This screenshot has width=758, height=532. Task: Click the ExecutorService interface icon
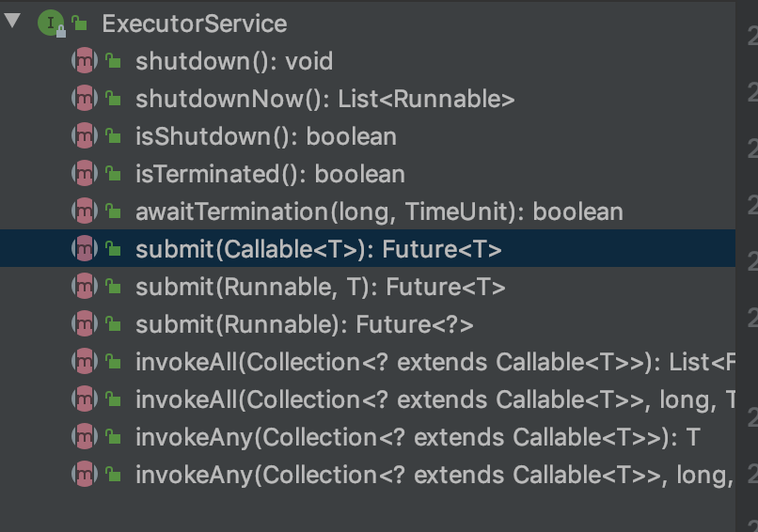click(48, 23)
